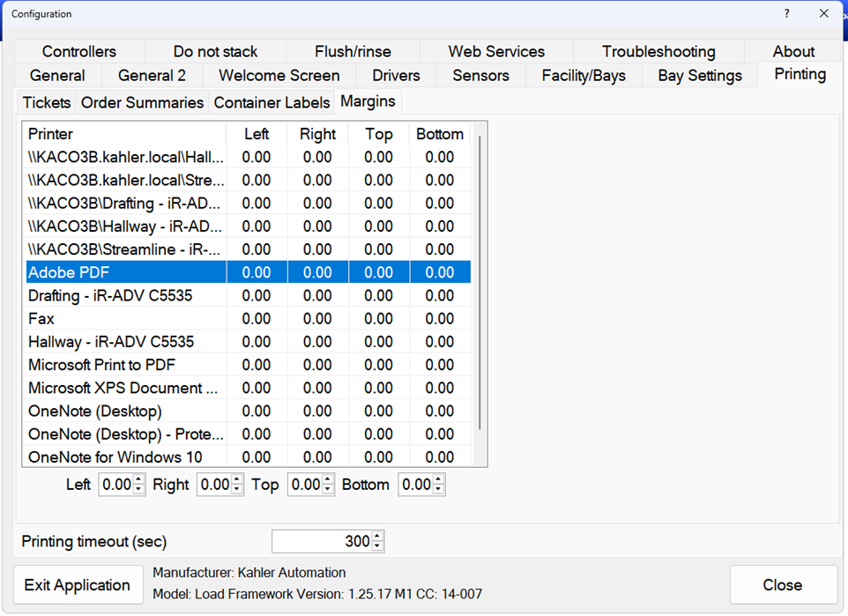Open the Order Summaries sub-tab
The width and height of the screenshot is (848, 616).
(142, 103)
